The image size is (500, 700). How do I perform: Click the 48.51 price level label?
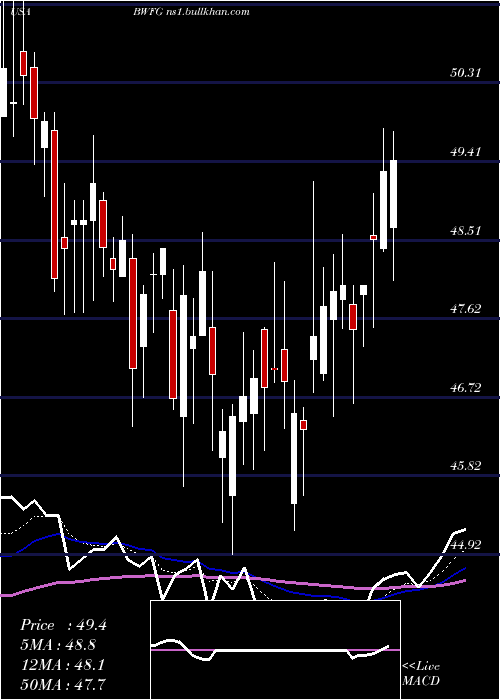(x=466, y=231)
